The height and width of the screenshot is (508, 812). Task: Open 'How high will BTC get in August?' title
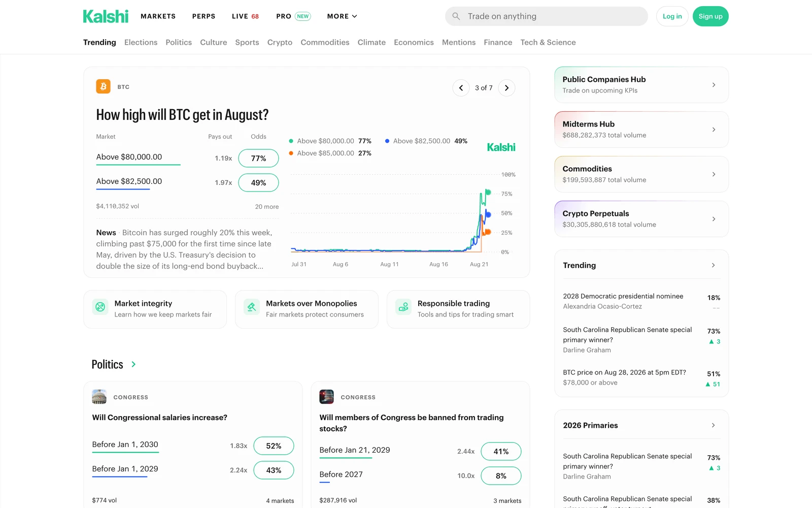coord(182,115)
